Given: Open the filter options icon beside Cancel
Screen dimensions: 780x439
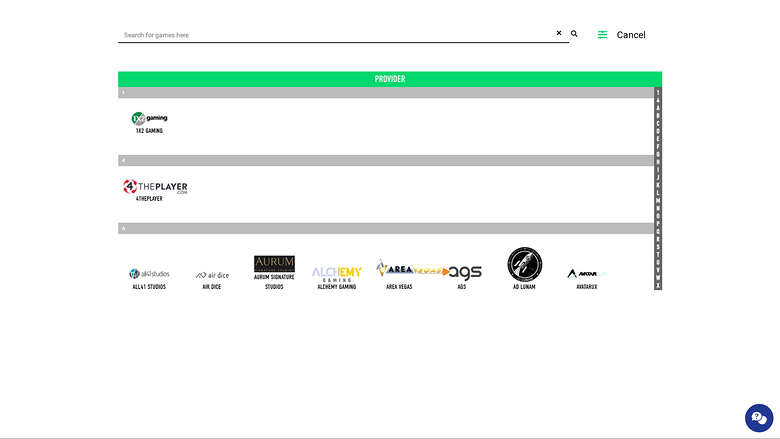Looking at the screenshot, I should coord(602,35).
